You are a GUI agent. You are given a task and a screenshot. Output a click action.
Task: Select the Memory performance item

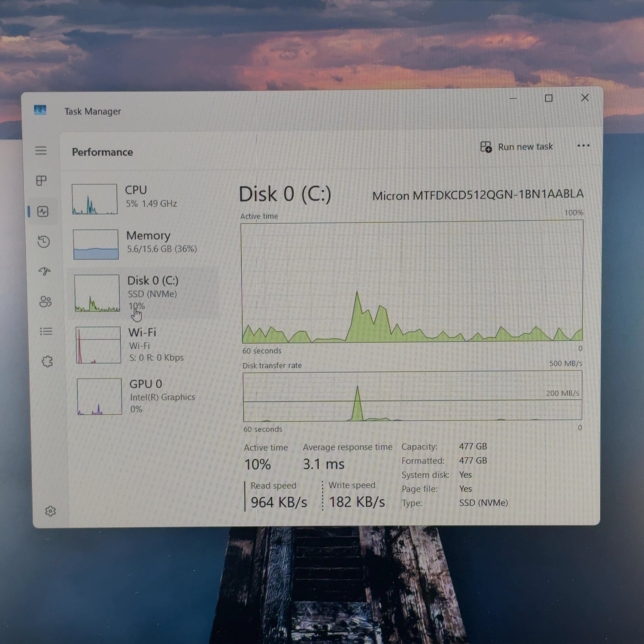click(x=144, y=243)
